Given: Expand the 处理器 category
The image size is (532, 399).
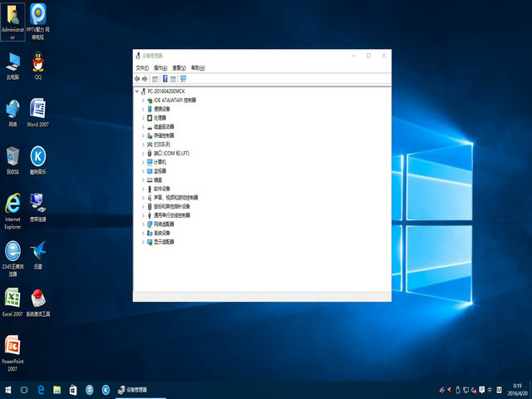Looking at the screenshot, I should pyautogui.click(x=143, y=118).
